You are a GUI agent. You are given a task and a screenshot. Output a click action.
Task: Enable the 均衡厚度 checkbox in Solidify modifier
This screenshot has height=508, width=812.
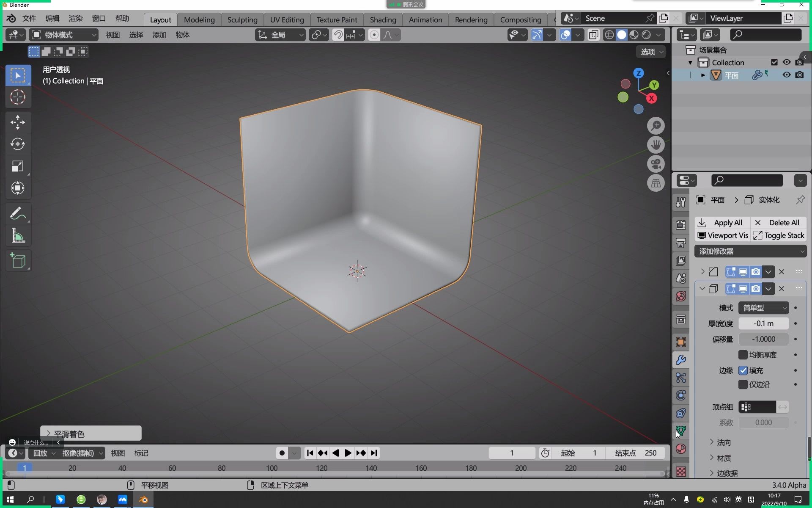click(x=743, y=355)
